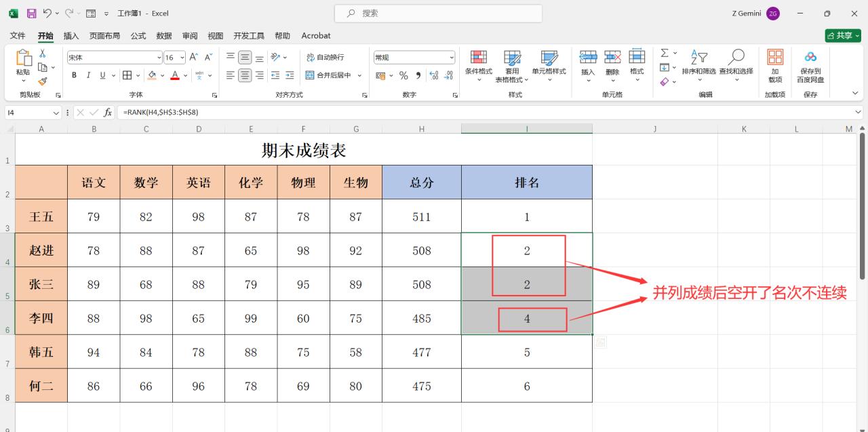868x432 pixels.
Task: Toggle center horizontal alignment
Action: click(x=245, y=75)
